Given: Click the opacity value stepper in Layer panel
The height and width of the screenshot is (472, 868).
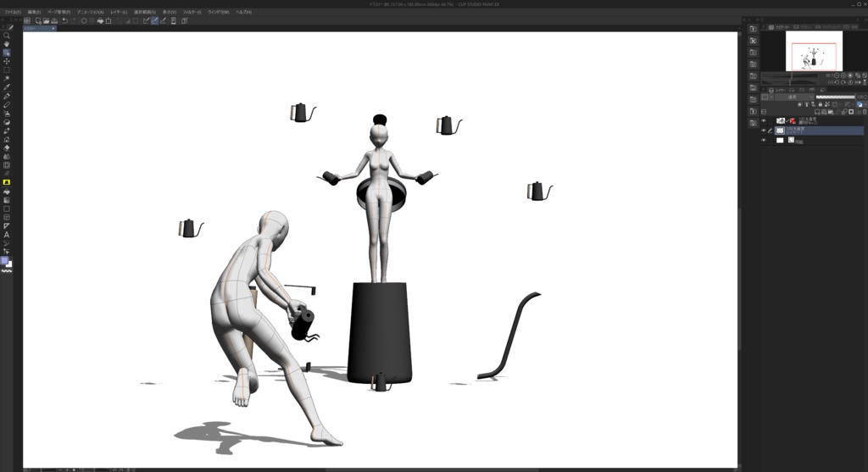Looking at the screenshot, I should coord(865,97).
